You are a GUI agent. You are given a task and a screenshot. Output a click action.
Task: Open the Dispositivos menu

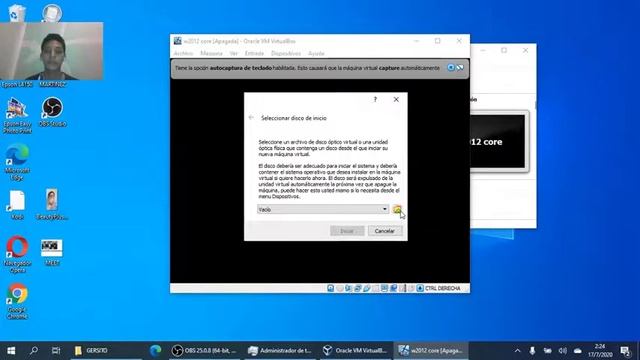coord(286,53)
